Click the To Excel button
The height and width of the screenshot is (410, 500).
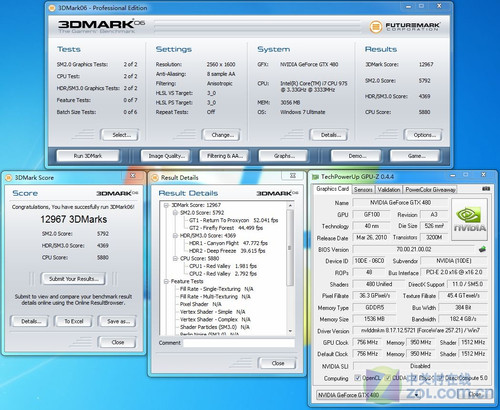click(74, 321)
